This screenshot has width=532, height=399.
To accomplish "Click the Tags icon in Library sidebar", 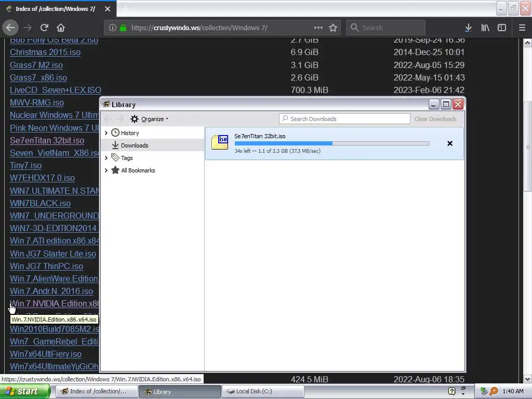I will [115, 157].
